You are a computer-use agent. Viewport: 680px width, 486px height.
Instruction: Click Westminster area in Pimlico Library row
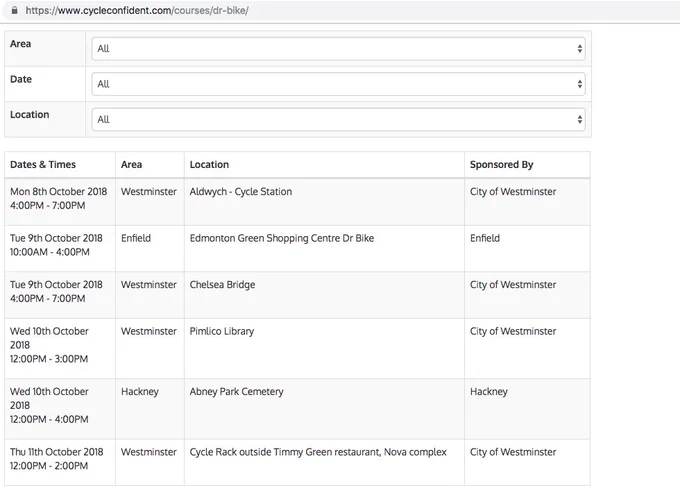pyautogui.click(x=149, y=331)
